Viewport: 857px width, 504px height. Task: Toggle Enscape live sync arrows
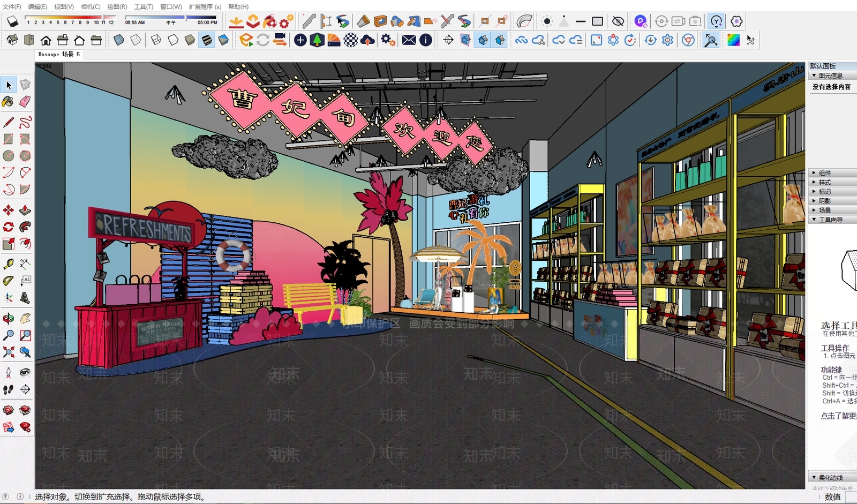pyautogui.click(x=262, y=40)
